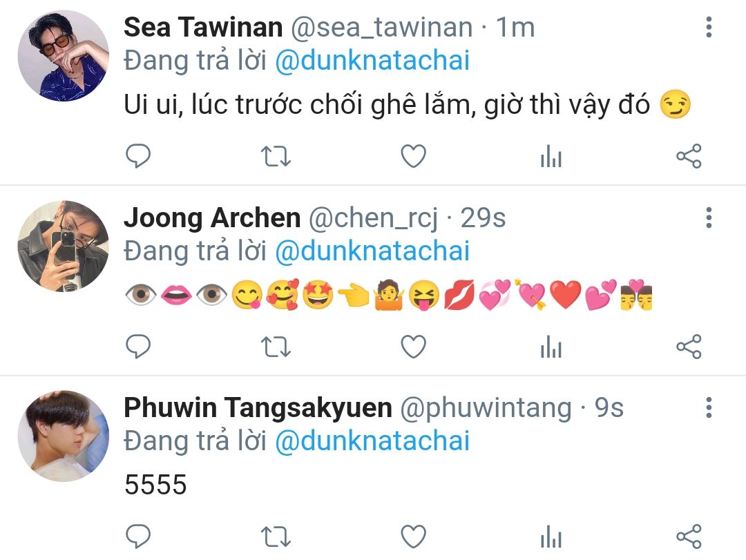Screen dimensions: 746x560
Task: Reply to Joong Archen's emoji tweet
Action: pyautogui.click(x=138, y=346)
